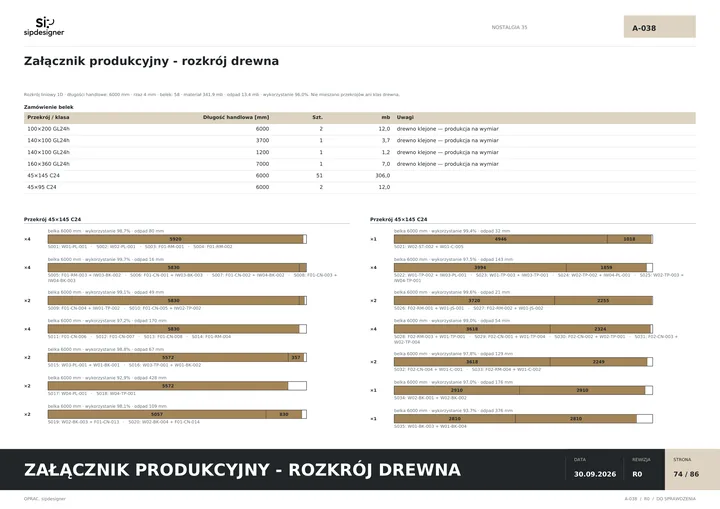Click the footer title ZAŁĄCZNIK PRODUKCYJNY - ROZKRÓJ DREWNA
Image resolution: width=720 pixels, height=509 pixels.
coord(242,470)
